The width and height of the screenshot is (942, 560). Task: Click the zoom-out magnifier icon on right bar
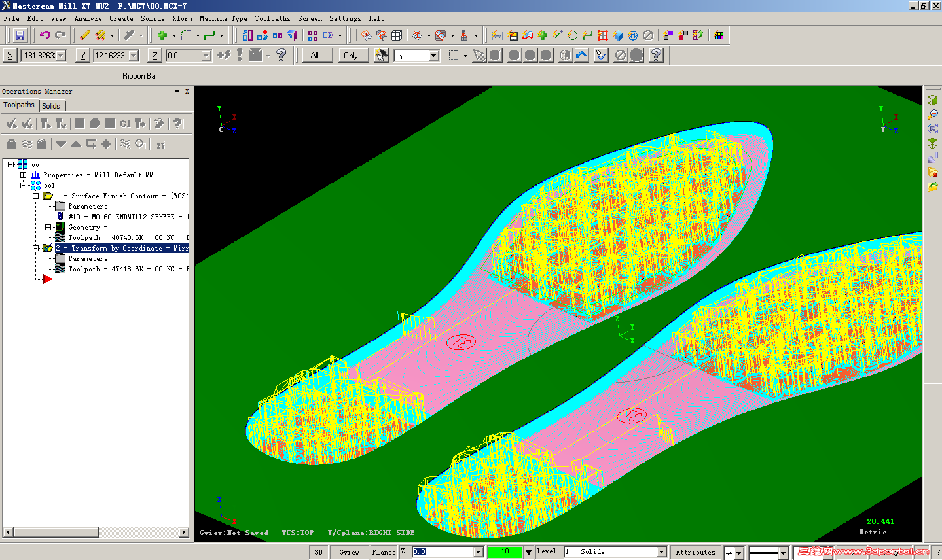932,114
